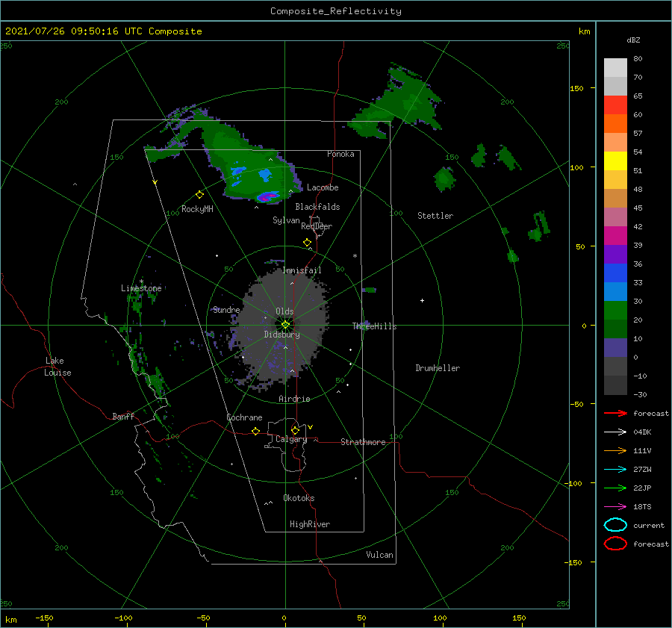Click the orange 111V arrow in legend

pyautogui.click(x=615, y=450)
